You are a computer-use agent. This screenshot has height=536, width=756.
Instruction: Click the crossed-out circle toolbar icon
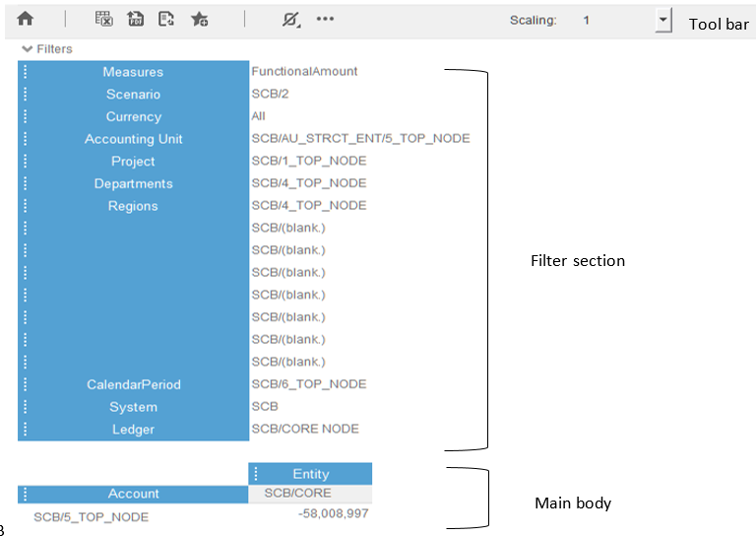[290, 19]
